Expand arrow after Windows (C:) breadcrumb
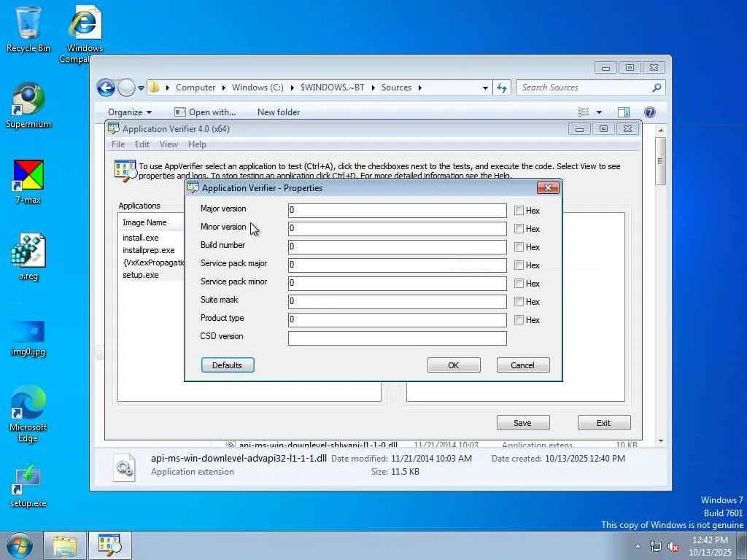Screen dimensions: 747x560 tap(292, 88)
